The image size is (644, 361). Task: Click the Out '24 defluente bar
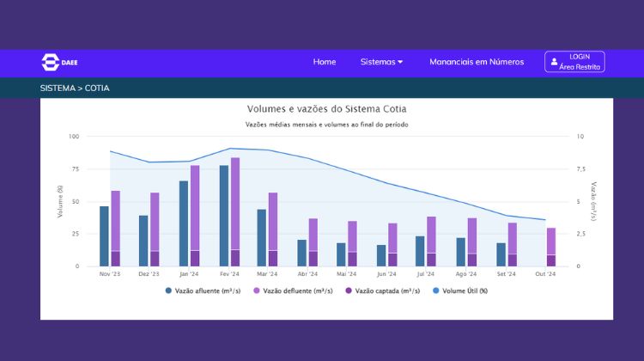pos(551,241)
